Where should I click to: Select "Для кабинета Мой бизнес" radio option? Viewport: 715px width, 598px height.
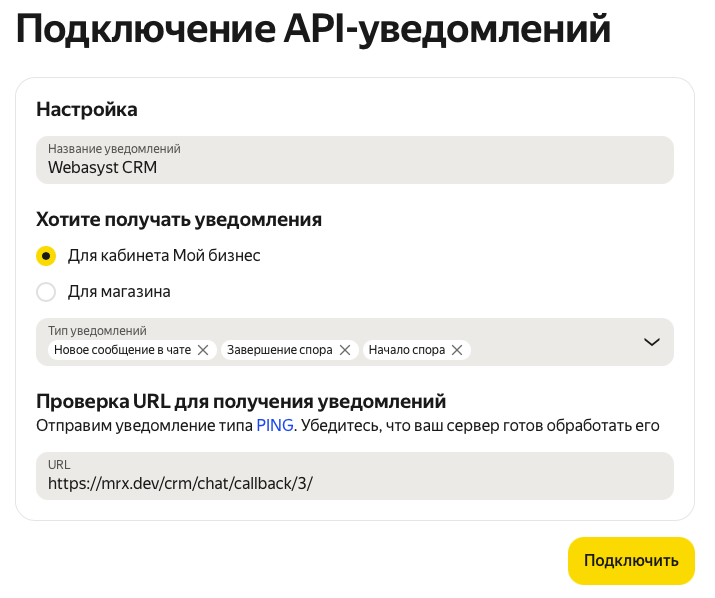pyautogui.click(x=46, y=256)
